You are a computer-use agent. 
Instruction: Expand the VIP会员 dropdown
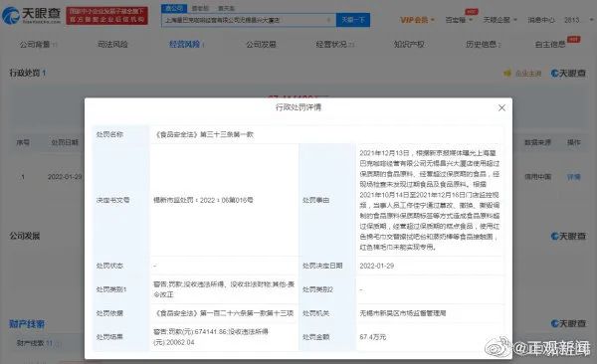417,20
